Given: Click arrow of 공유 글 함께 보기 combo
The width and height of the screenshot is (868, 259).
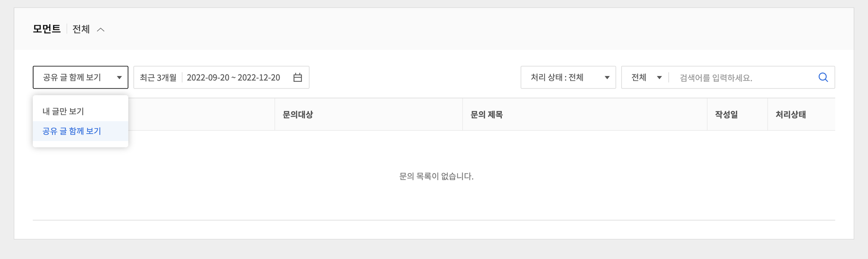Looking at the screenshot, I should pos(119,78).
